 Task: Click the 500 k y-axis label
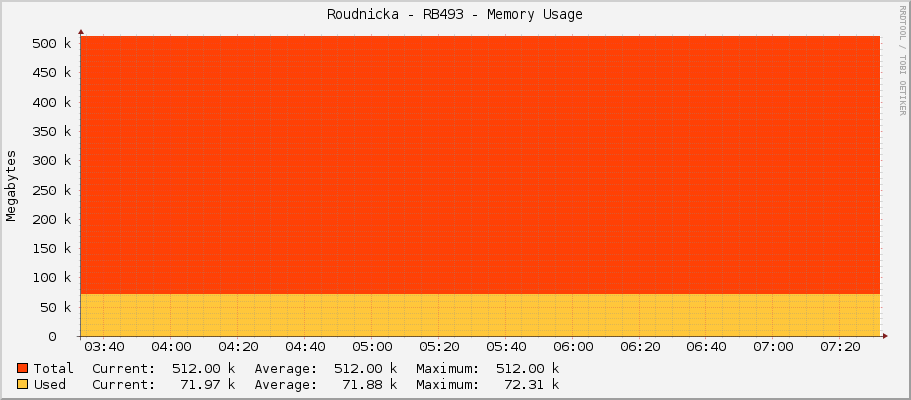[x=53, y=44]
